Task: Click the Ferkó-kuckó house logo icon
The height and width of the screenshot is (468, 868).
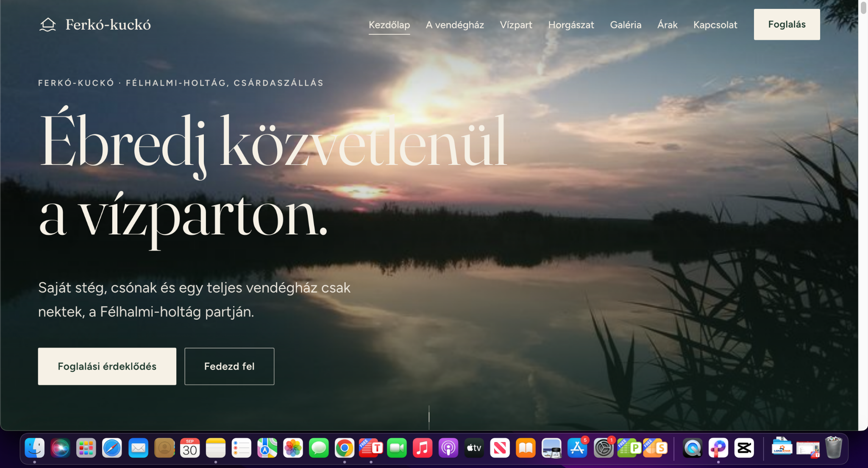Action: 48,25
